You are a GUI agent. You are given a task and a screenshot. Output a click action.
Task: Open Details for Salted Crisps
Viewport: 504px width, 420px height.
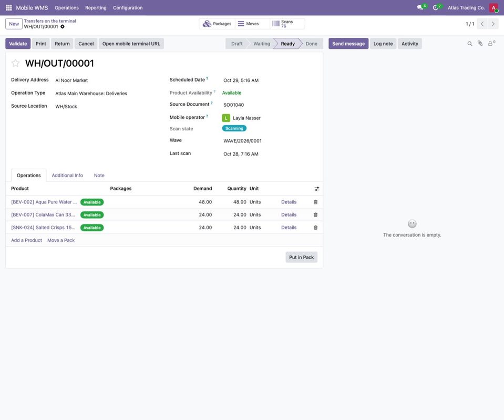289,228
